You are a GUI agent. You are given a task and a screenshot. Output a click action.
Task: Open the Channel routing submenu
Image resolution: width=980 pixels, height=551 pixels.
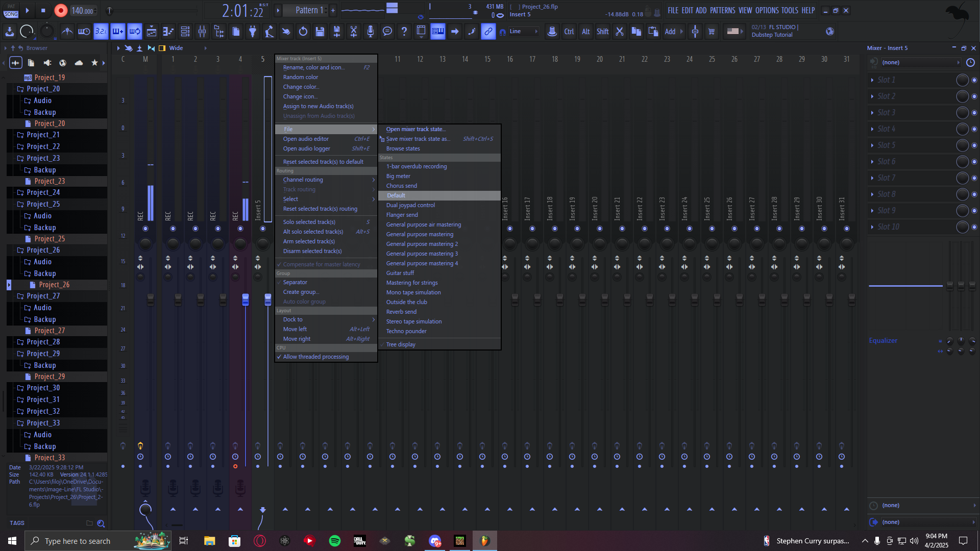[x=303, y=180]
